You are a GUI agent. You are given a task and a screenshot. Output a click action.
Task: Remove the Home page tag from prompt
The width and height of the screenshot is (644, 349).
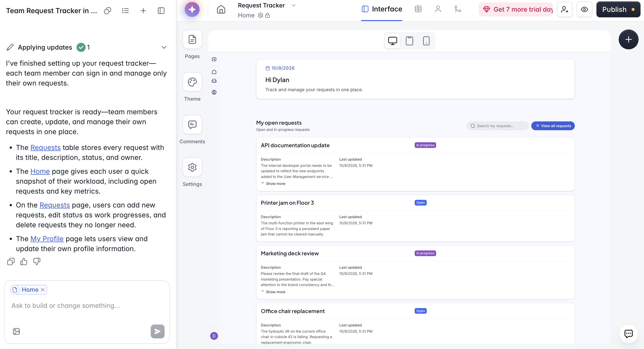(x=43, y=290)
